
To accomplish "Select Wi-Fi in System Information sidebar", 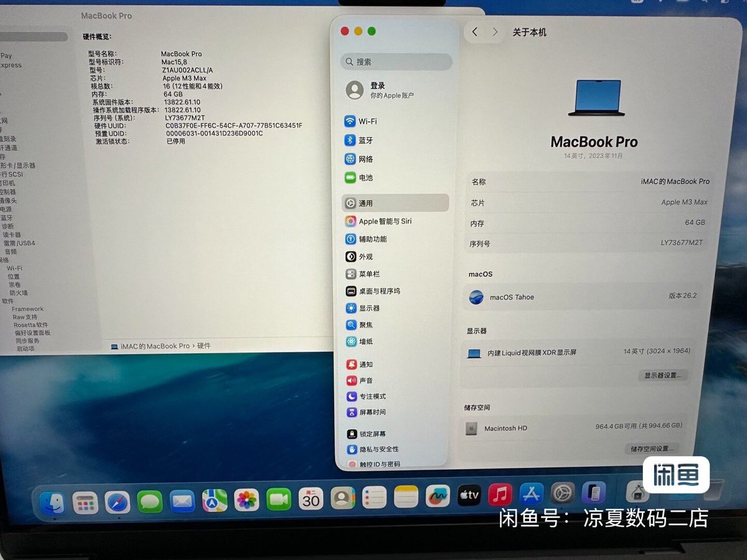I will tap(15, 268).
